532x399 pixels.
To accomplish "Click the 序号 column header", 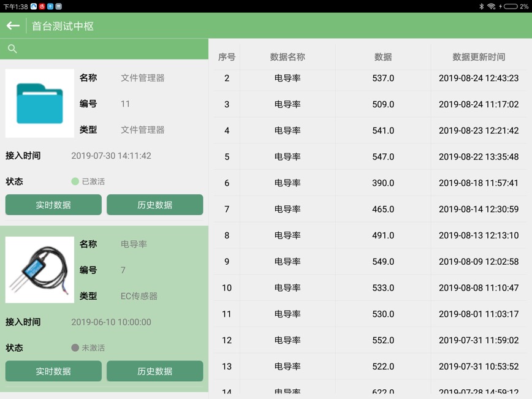I will pos(227,57).
